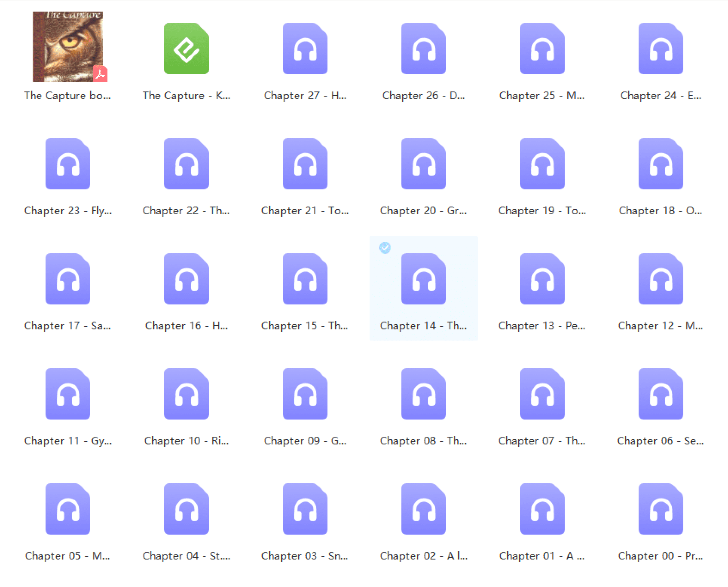Screen dimensions: 728x587
Task: Open The Capture book PDF thumbnail
Action: [x=68, y=47]
